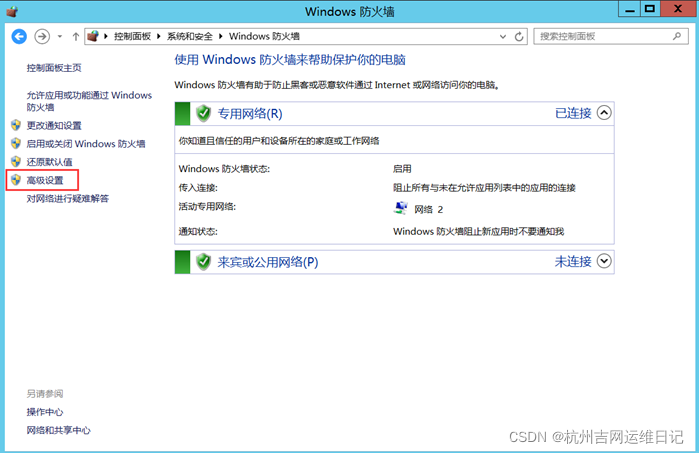Maximize the Windows 防火墙 window
Image resolution: width=699 pixels, height=453 pixels.
point(650,9)
